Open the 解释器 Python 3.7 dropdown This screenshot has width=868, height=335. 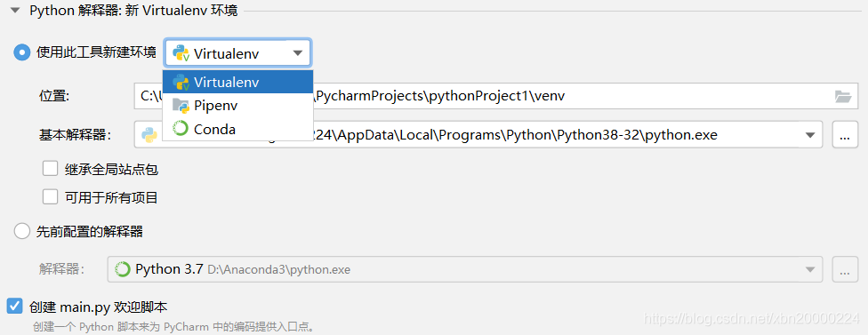(x=465, y=270)
